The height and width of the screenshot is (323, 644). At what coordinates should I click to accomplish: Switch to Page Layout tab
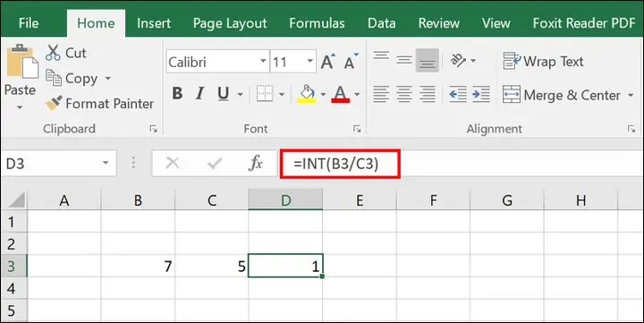tap(230, 23)
